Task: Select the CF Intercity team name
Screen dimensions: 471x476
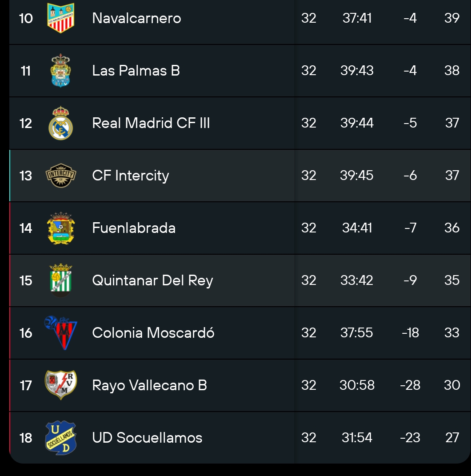Action: 131,176
